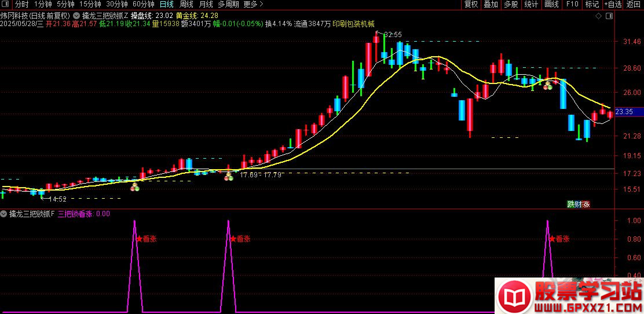Viewport: 644px width, 314px height.
Task: Click the green 跌 badge on the chart
Action: click(570, 204)
